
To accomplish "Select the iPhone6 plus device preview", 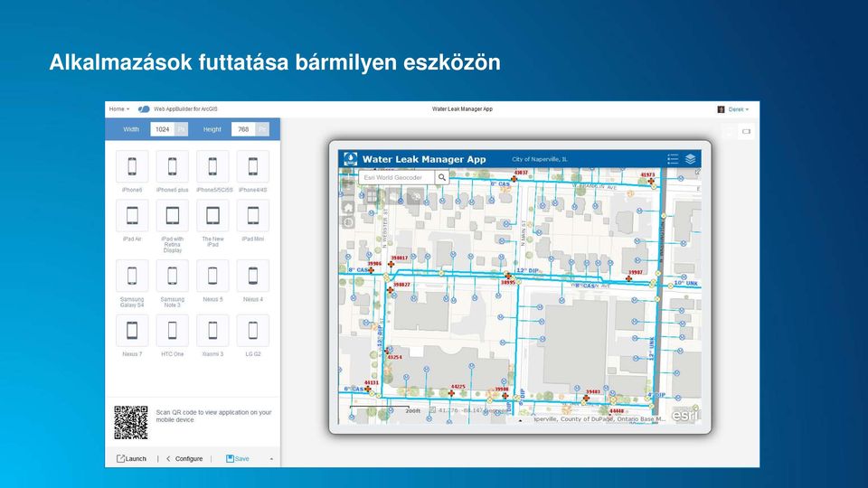I will click(172, 166).
